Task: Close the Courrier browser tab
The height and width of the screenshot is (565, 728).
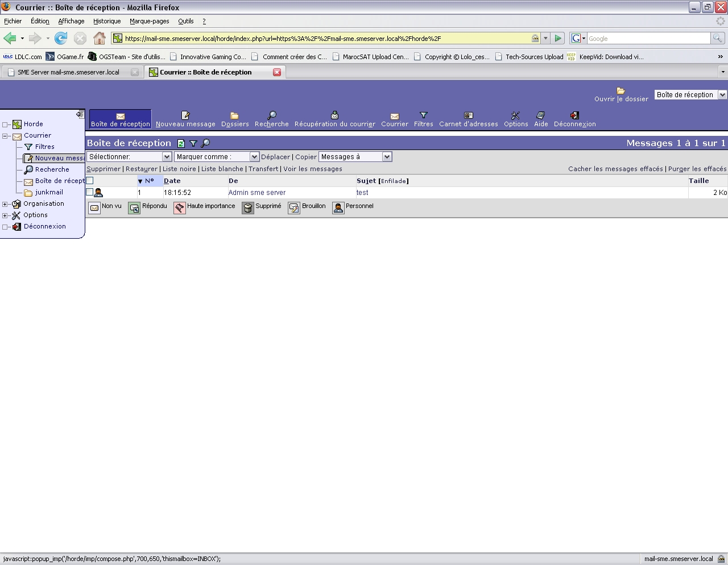Action: (277, 72)
